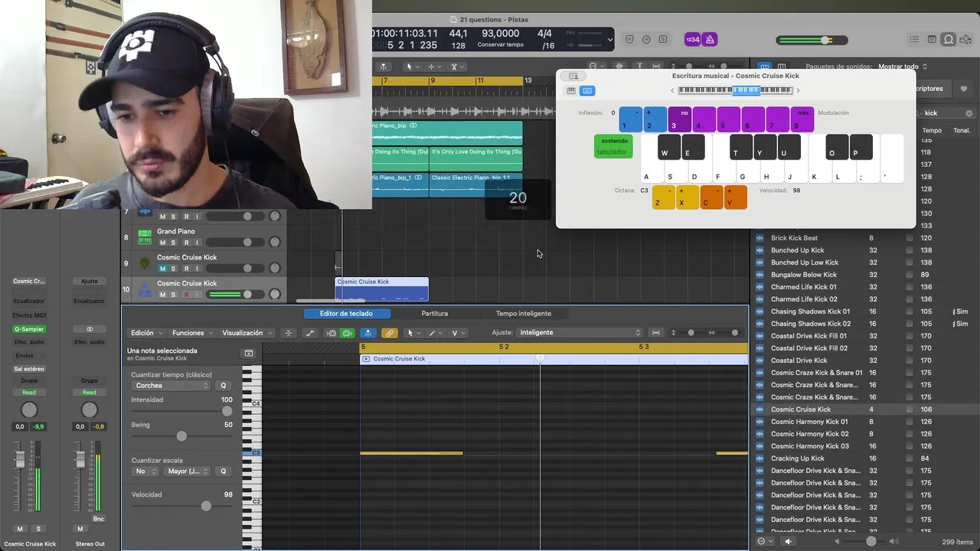Select the computer keyboard view in Musical Typing
Image resolution: width=980 pixels, height=551 pixels.
tap(587, 91)
